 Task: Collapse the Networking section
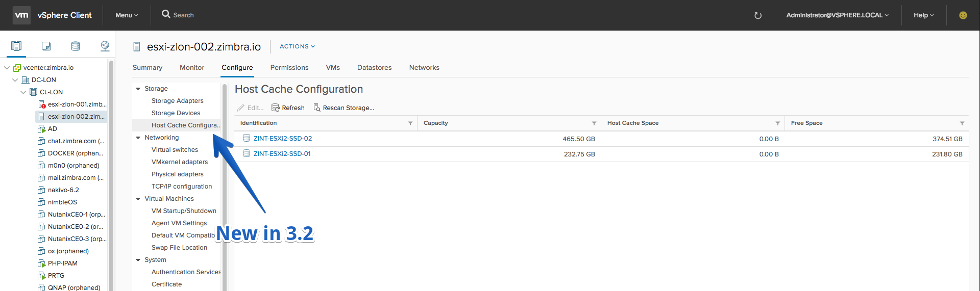click(x=138, y=138)
